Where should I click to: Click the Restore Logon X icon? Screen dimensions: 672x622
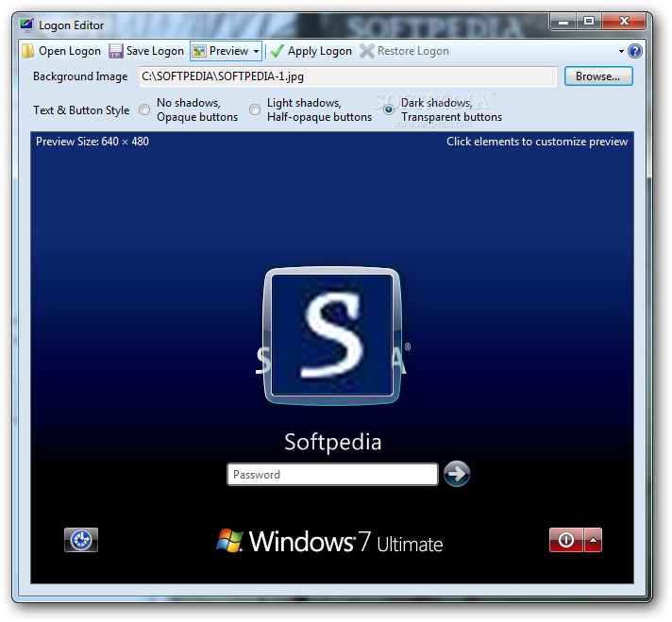pos(367,51)
